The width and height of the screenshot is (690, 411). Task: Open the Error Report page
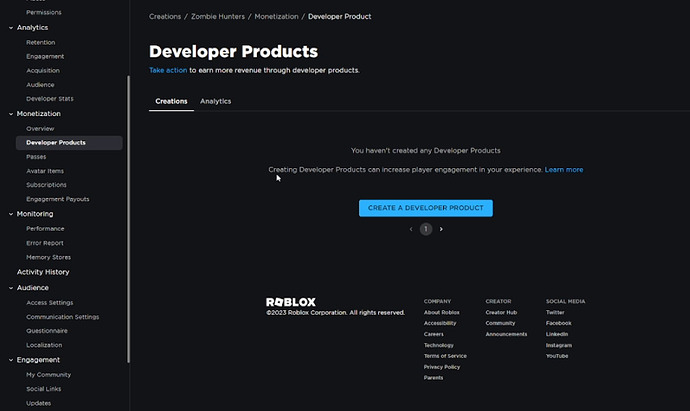coord(45,243)
